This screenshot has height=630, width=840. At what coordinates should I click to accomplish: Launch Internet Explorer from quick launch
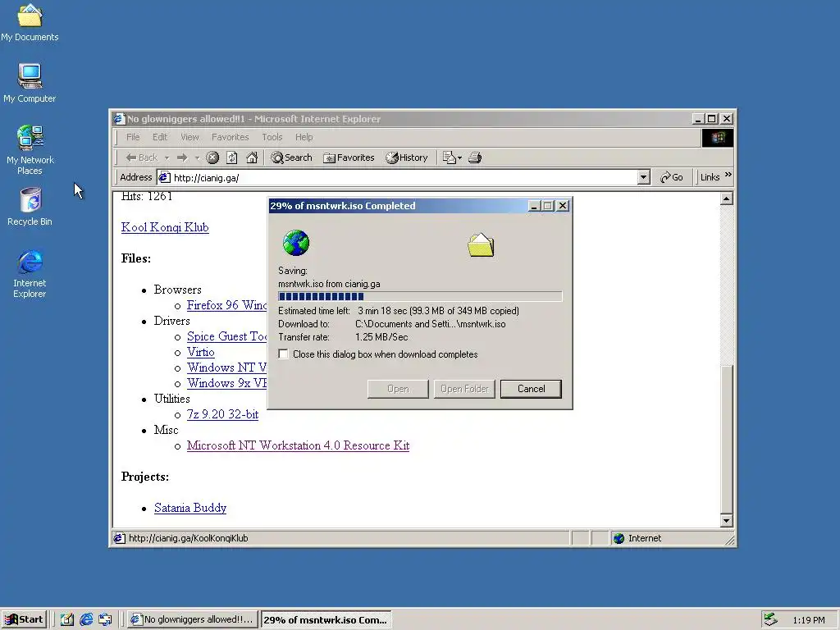(x=86, y=620)
